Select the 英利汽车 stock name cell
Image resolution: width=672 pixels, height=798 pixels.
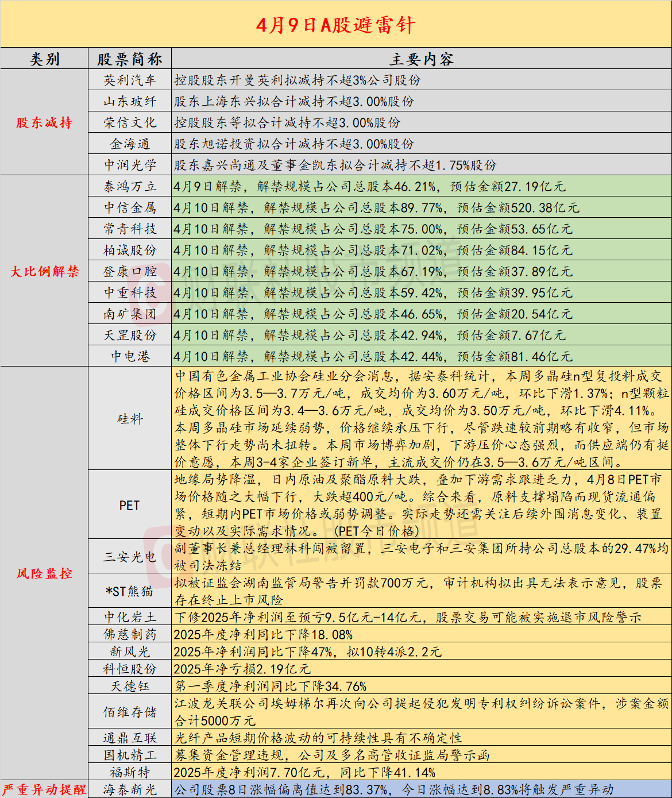click(130, 80)
